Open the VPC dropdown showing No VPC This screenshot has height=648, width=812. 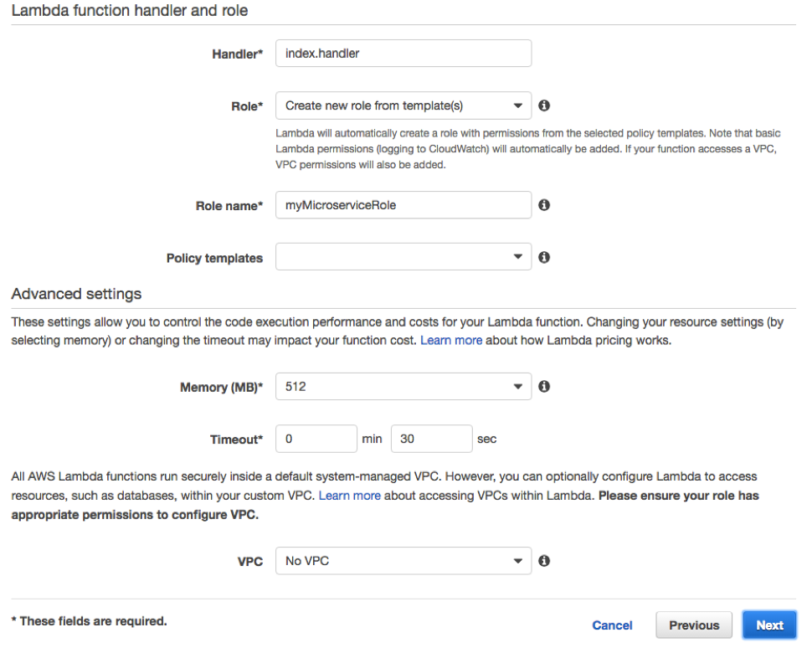pyautogui.click(x=403, y=561)
